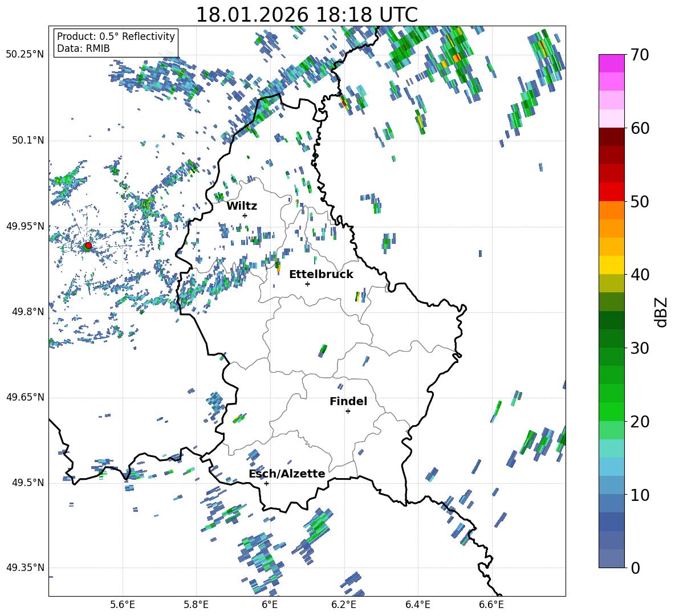Viewport: 675px width, 616px height.
Task: Click the red radar site marker
Action: pyautogui.click(x=88, y=246)
